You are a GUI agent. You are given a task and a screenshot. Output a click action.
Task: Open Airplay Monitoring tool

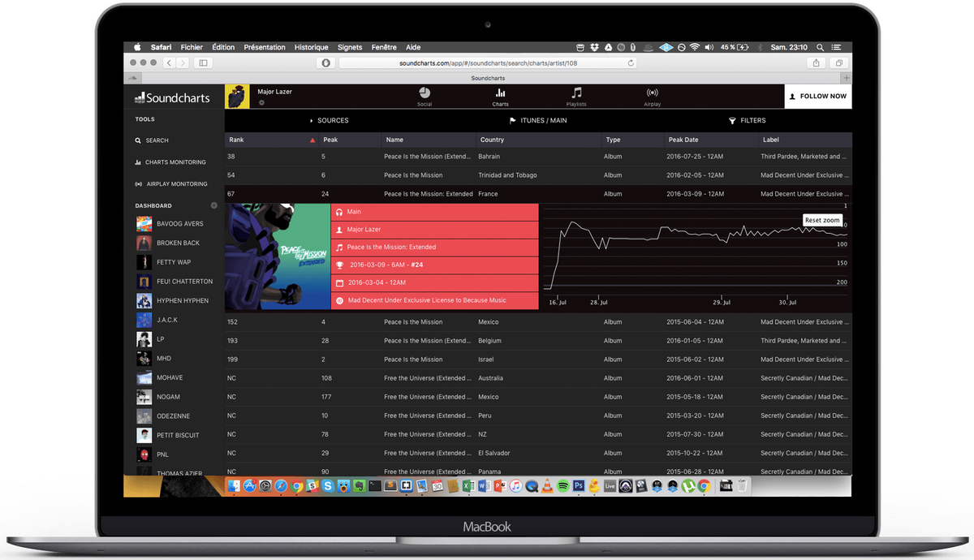pos(171,184)
